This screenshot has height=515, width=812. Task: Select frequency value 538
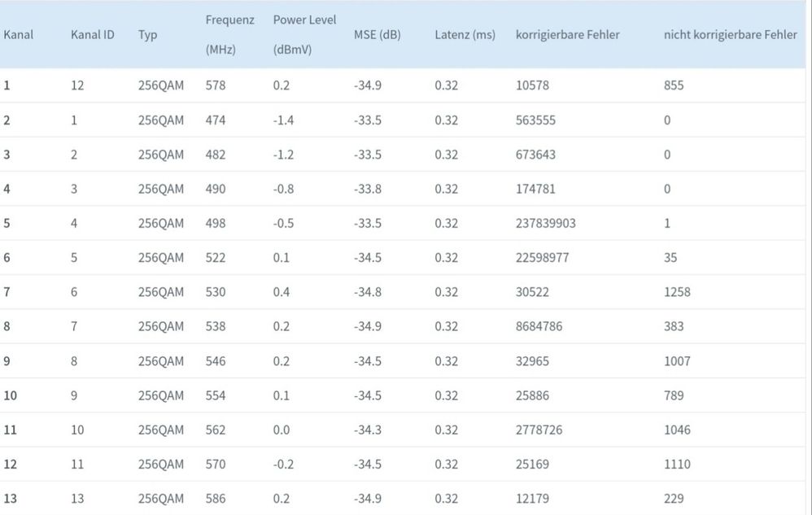point(216,326)
